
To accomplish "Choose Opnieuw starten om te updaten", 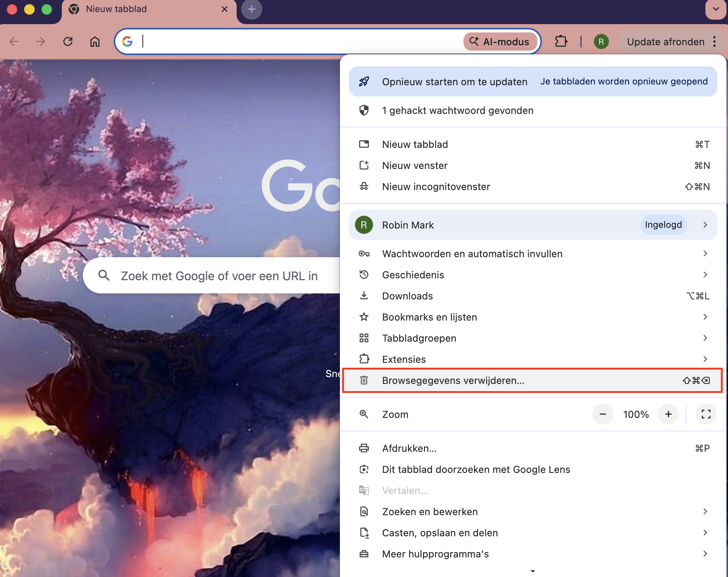I will (x=533, y=81).
